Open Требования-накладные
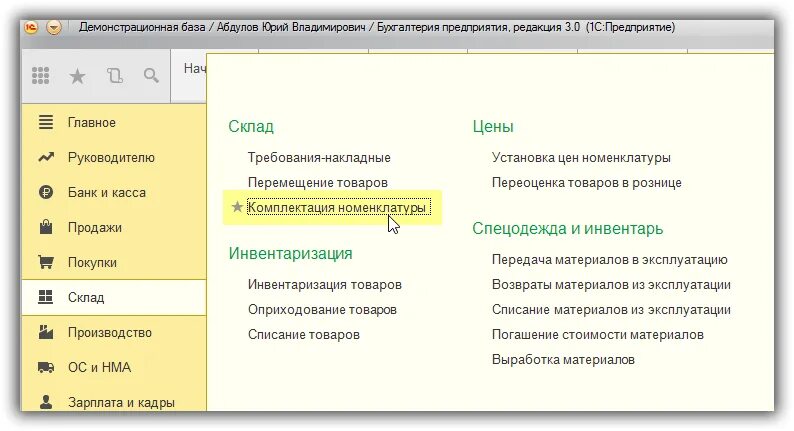Screen dimensions: 794x431 click(319, 158)
